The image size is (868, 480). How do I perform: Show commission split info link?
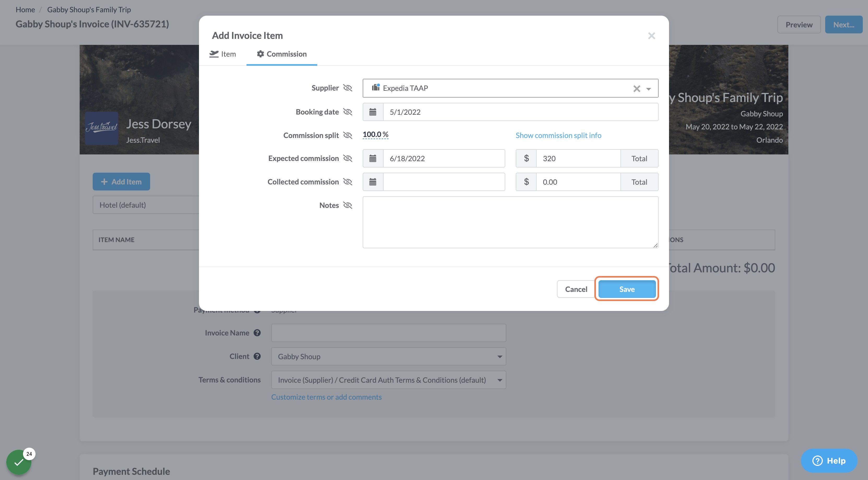pyautogui.click(x=558, y=135)
